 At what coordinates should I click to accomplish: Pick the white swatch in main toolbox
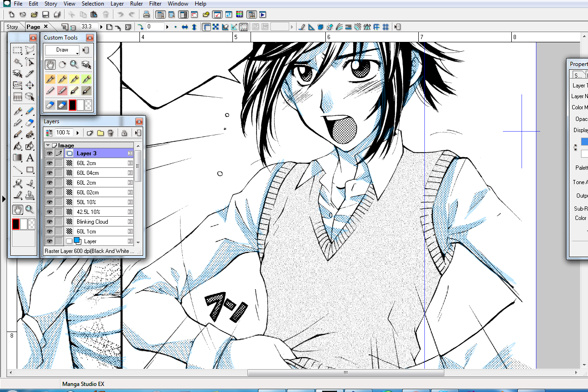(24, 224)
